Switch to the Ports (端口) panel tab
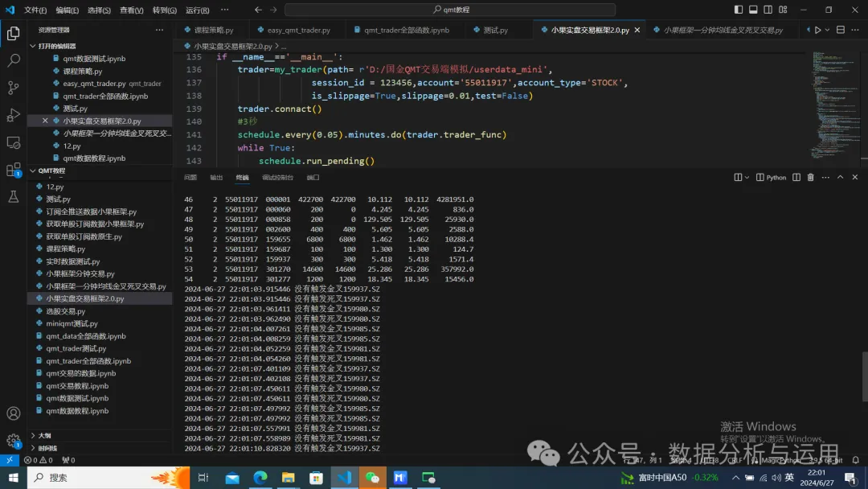This screenshot has width=868, height=489. [313, 177]
